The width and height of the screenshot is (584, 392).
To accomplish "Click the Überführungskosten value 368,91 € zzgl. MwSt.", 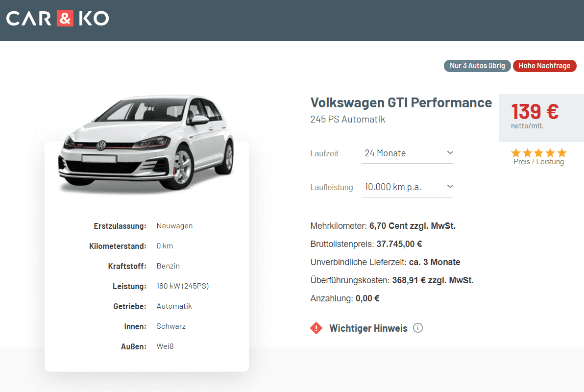I will point(433,280).
